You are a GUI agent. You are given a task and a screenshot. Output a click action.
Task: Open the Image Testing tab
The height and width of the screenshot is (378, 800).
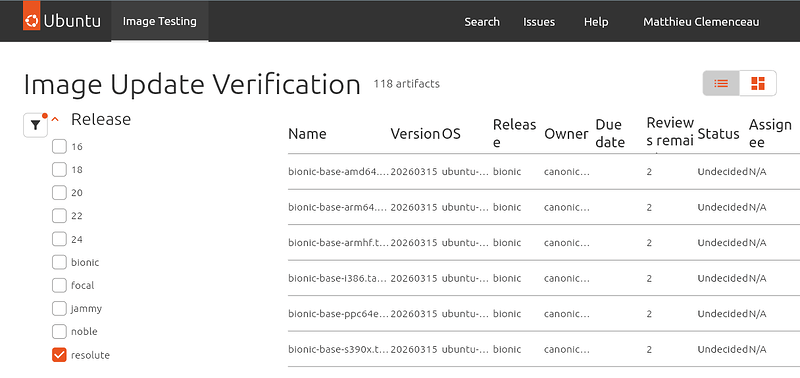pyautogui.click(x=160, y=21)
